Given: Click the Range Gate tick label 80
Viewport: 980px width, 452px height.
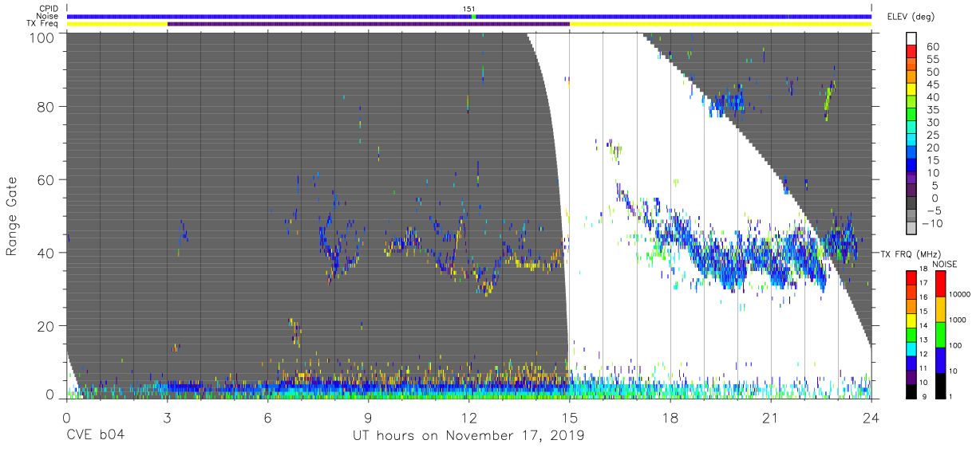Looking at the screenshot, I should click(x=46, y=107).
